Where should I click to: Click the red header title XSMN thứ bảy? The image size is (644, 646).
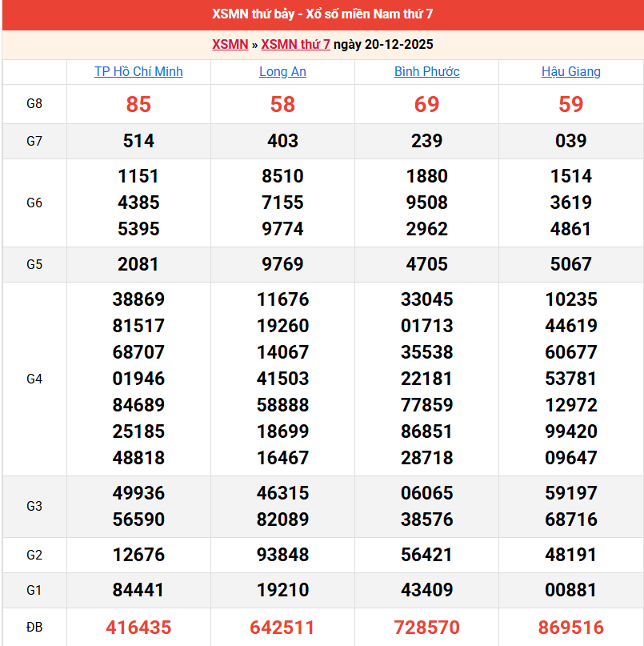pyautogui.click(x=322, y=14)
